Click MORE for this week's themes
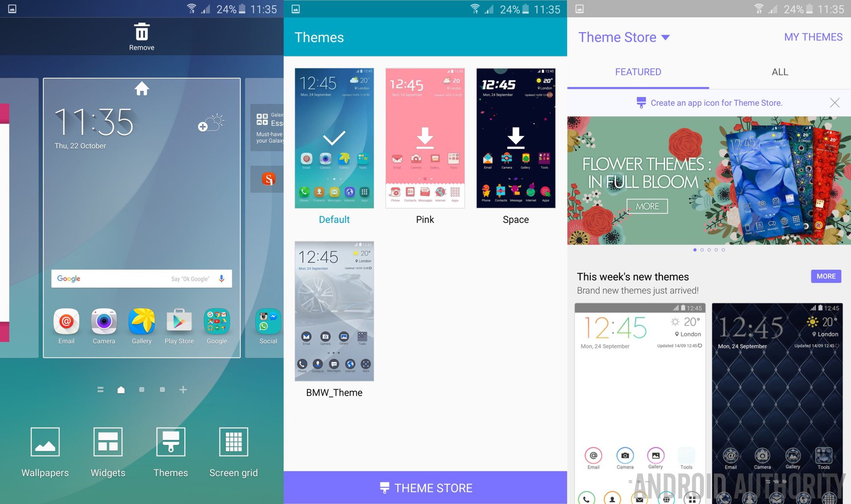Screen dimensions: 851x504 click(x=826, y=277)
